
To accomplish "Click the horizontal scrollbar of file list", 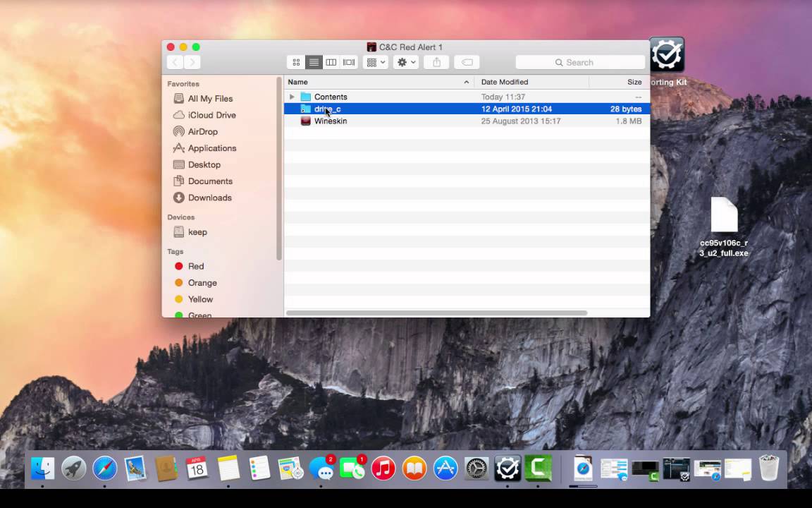I will click(436, 313).
